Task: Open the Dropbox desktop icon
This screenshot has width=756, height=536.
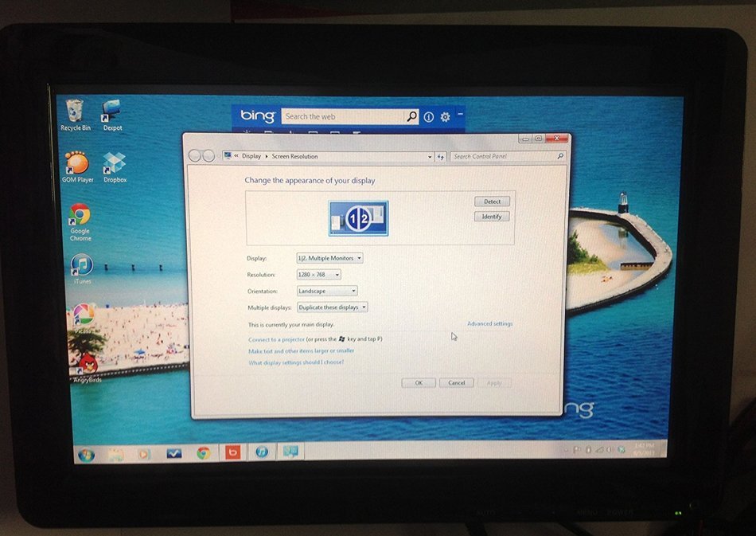Action: tap(115, 167)
